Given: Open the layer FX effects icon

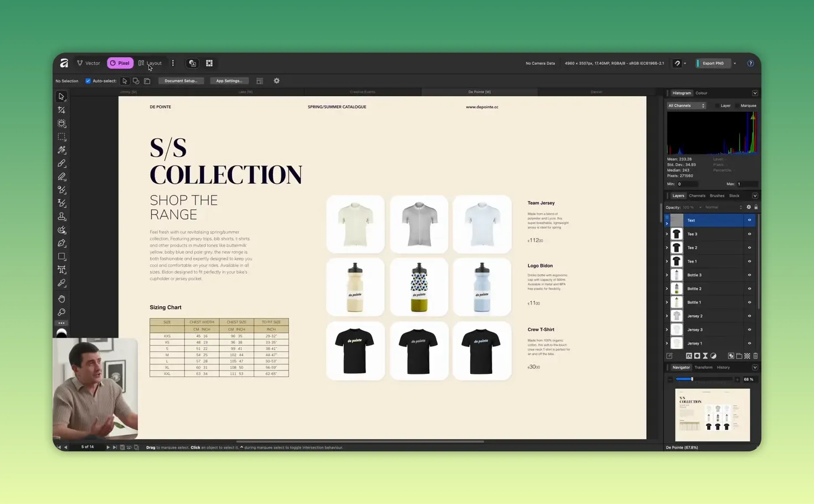Looking at the screenshot, I should (689, 356).
